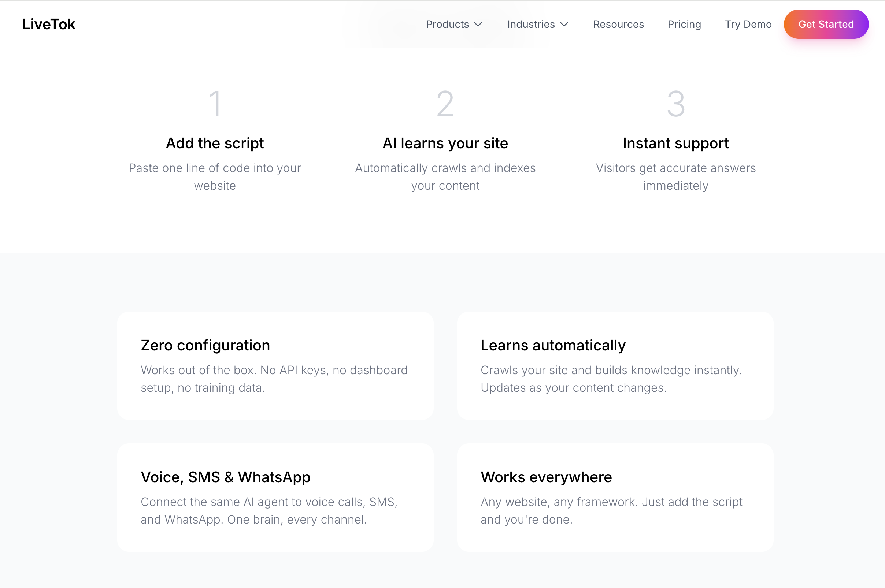Select the Add the script heading
Image resolution: width=885 pixels, height=588 pixels.
(x=215, y=143)
